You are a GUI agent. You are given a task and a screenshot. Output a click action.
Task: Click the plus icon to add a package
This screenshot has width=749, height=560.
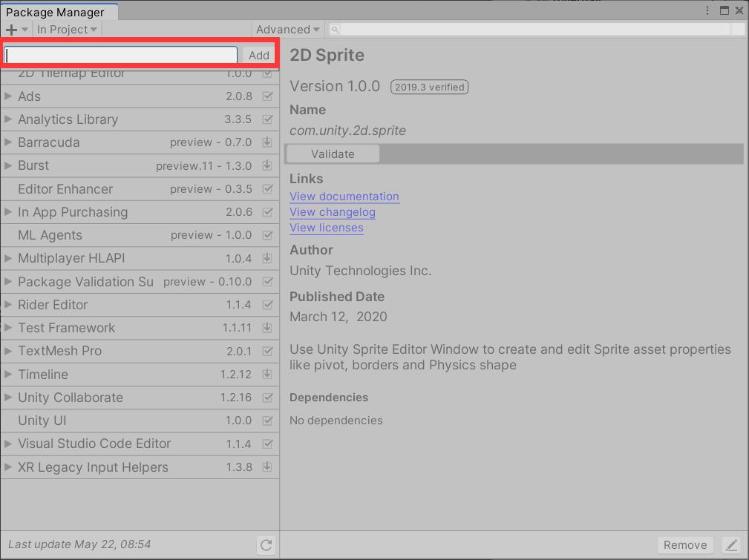tap(11, 29)
